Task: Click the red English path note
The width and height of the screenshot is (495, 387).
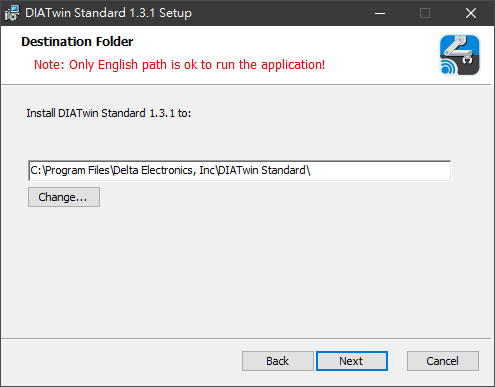Action: click(x=179, y=65)
